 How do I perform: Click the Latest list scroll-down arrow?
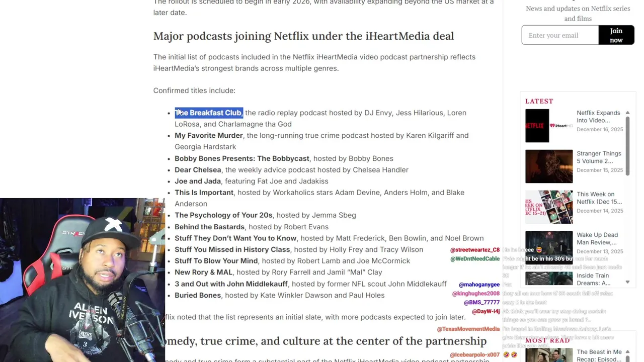coord(627,282)
